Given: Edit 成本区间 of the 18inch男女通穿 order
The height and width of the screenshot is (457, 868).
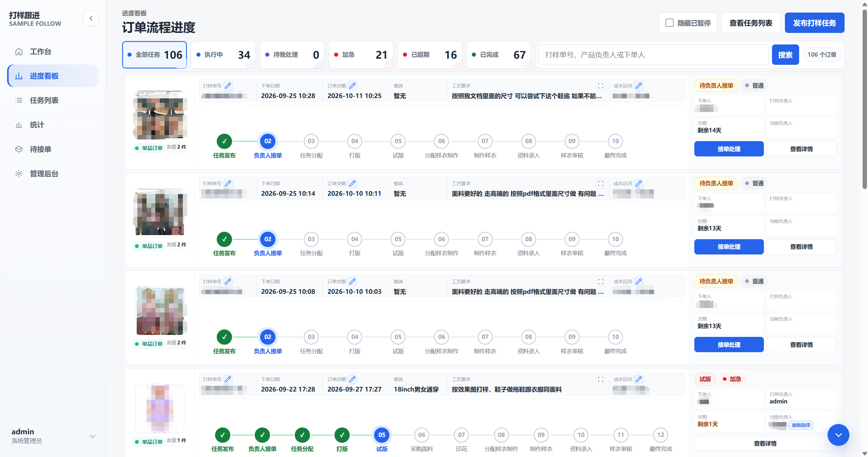Looking at the screenshot, I should click(639, 379).
